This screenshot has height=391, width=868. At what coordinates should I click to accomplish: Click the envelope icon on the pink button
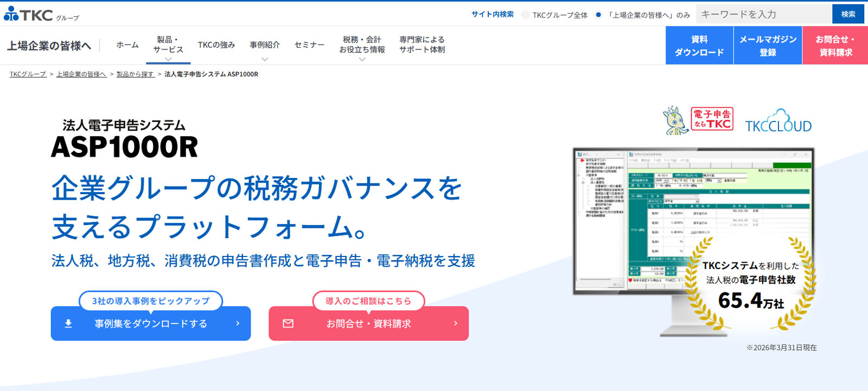click(x=288, y=324)
